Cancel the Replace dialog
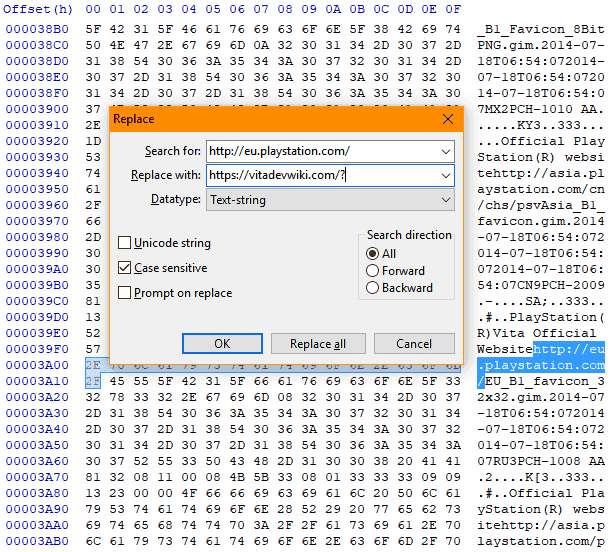This screenshot has height=552, width=615. (x=414, y=344)
